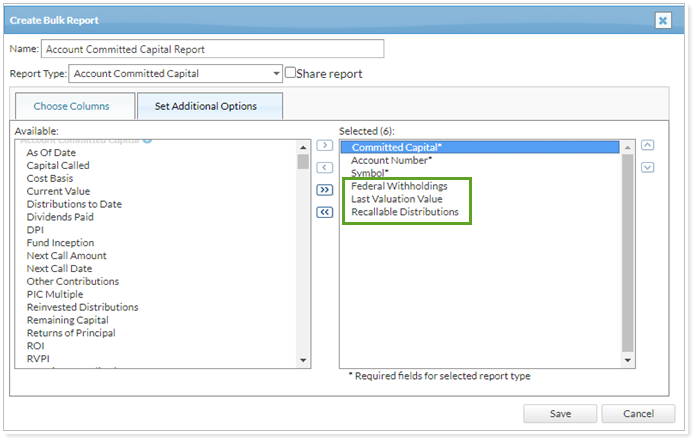The width and height of the screenshot is (697, 443).
Task: Click the remove single column arrow button
Action: 324,167
